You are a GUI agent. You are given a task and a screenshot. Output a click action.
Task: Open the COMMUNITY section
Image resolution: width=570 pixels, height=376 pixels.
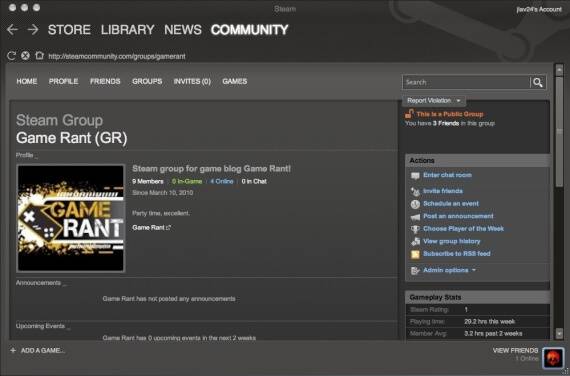tap(249, 30)
